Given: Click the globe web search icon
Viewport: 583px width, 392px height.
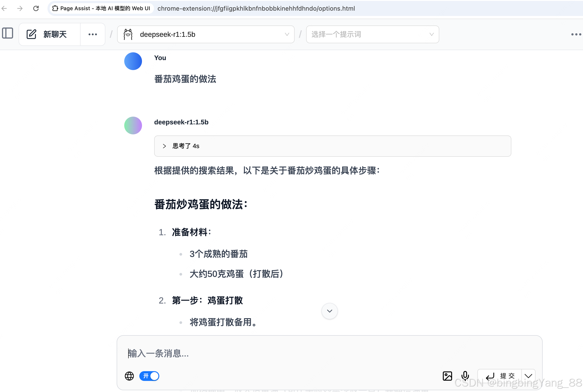Looking at the screenshot, I should tap(129, 376).
